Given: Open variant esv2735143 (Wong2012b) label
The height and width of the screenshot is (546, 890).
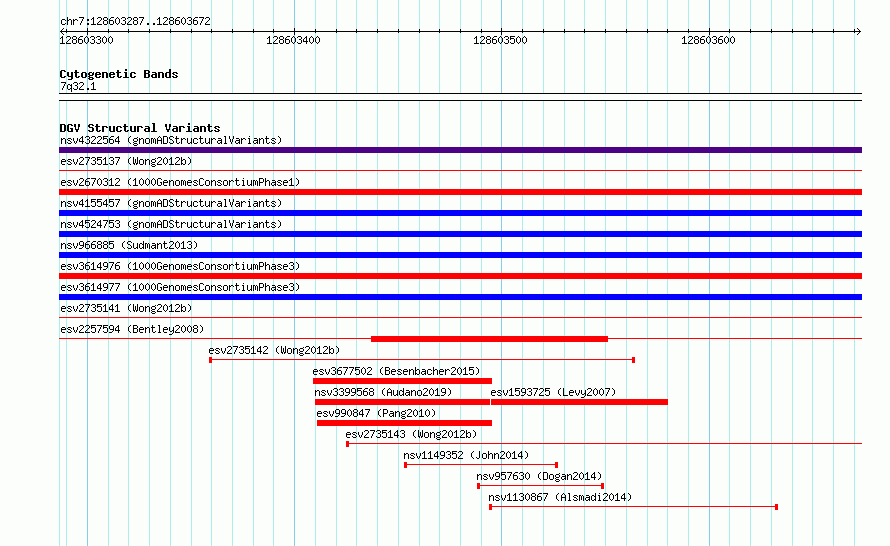Looking at the screenshot, I should coord(412,434).
